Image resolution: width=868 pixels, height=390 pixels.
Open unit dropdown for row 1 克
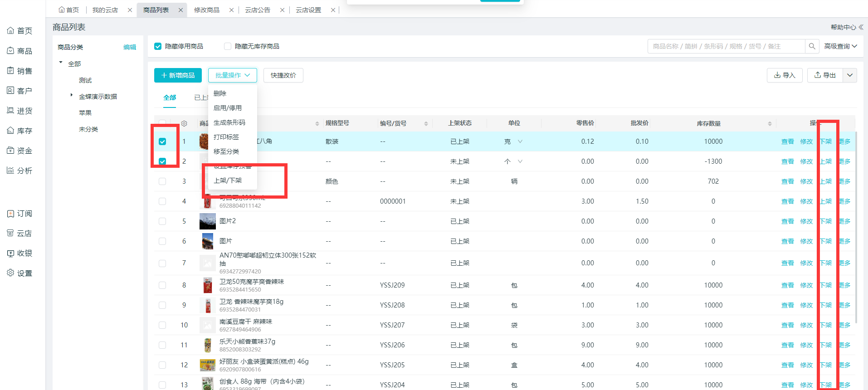pyautogui.click(x=520, y=141)
